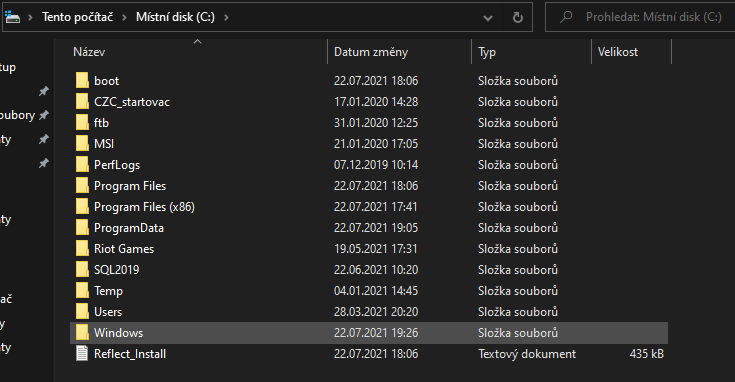Screen dimensions: 735x382
Task: Click the search magnifier icon
Action: (x=566, y=17)
